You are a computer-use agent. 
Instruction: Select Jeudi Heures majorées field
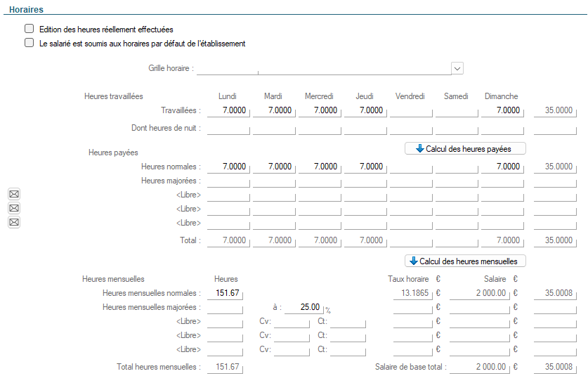[365, 181]
